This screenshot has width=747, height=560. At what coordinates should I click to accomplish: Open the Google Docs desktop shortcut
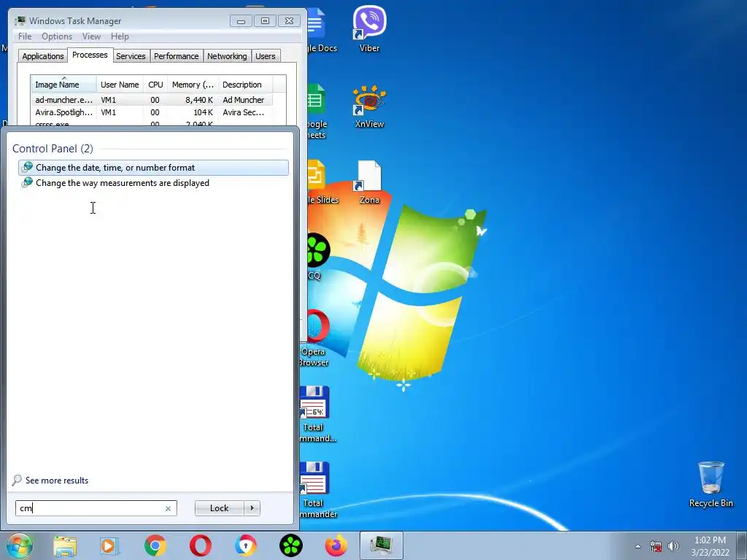click(x=322, y=28)
